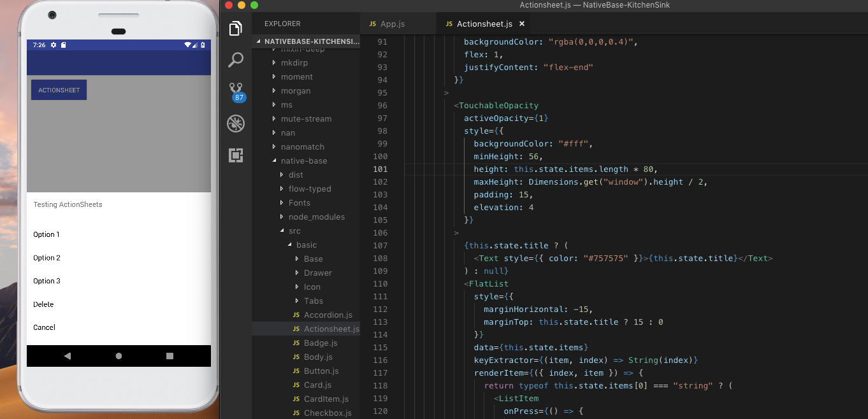This screenshot has width=868, height=419.
Task: Open Button.js file
Action: pos(321,371)
